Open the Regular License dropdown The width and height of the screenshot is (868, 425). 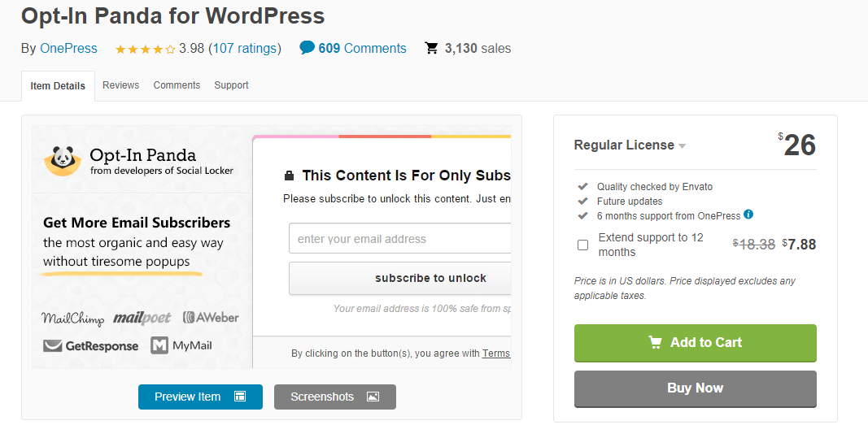point(630,145)
